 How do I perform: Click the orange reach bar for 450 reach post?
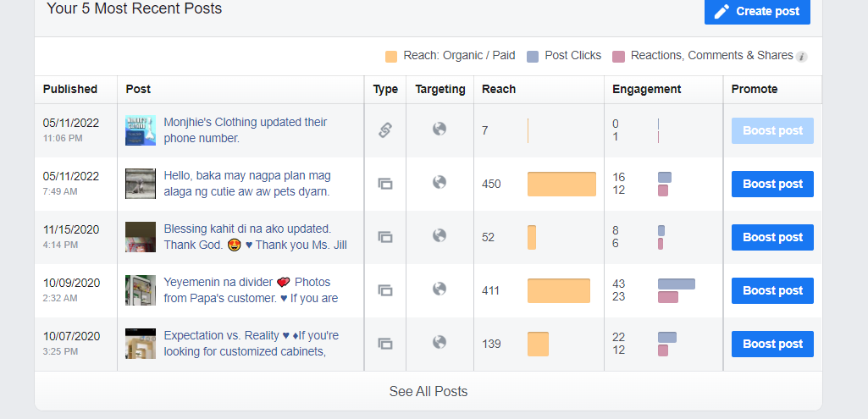click(x=561, y=184)
